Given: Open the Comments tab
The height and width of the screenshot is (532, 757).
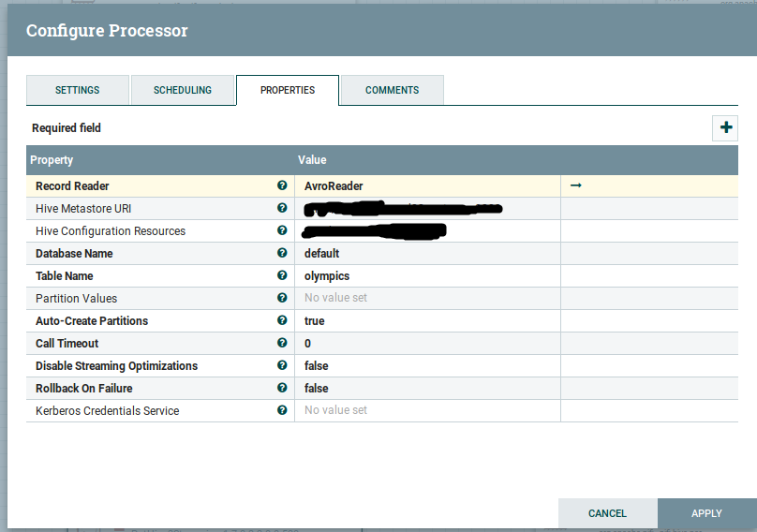Looking at the screenshot, I should [x=392, y=90].
